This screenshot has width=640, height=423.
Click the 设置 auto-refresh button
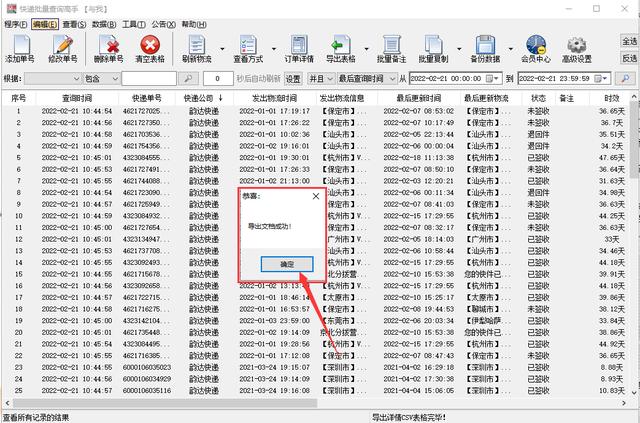293,79
